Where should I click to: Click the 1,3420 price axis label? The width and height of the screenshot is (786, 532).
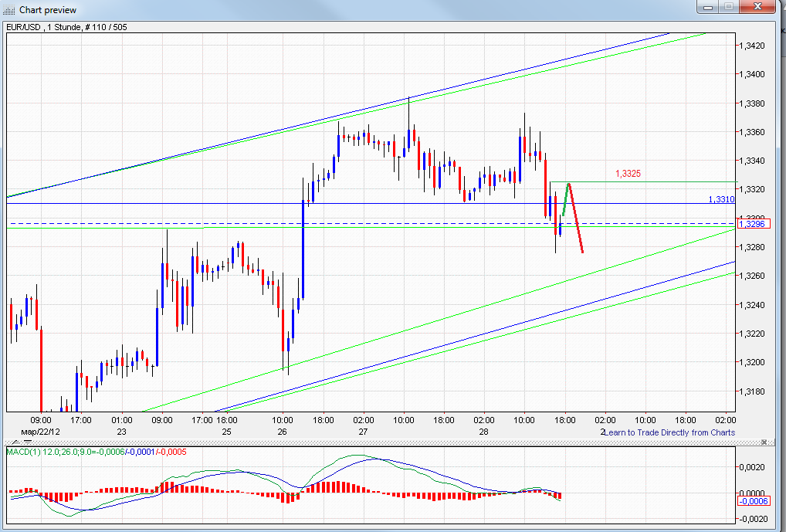(x=751, y=46)
